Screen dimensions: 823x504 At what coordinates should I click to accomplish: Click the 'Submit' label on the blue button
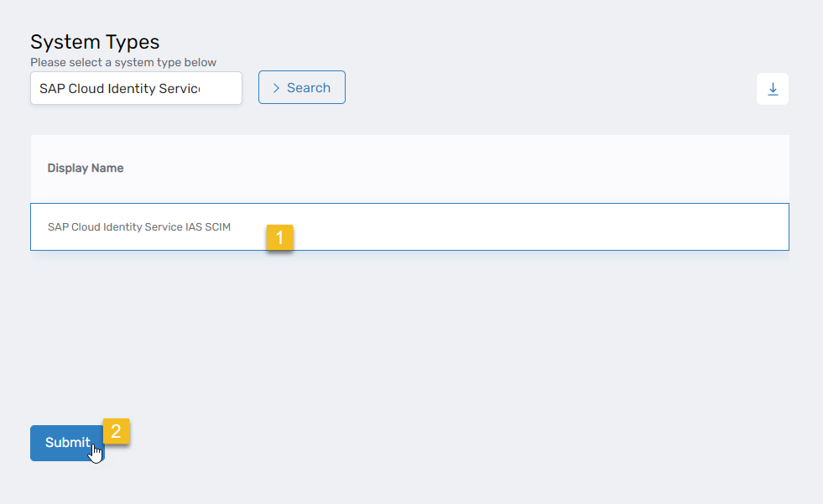click(67, 443)
